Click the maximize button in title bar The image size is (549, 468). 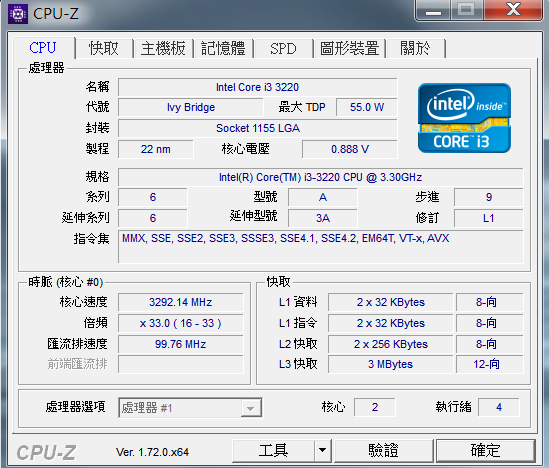click(467, 10)
